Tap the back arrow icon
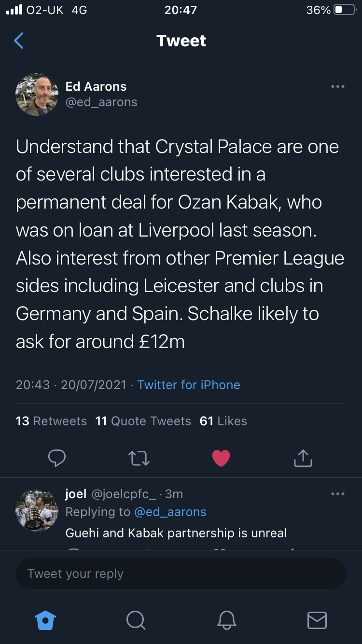Viewport: 362px width, 644px height. (19, 41)
